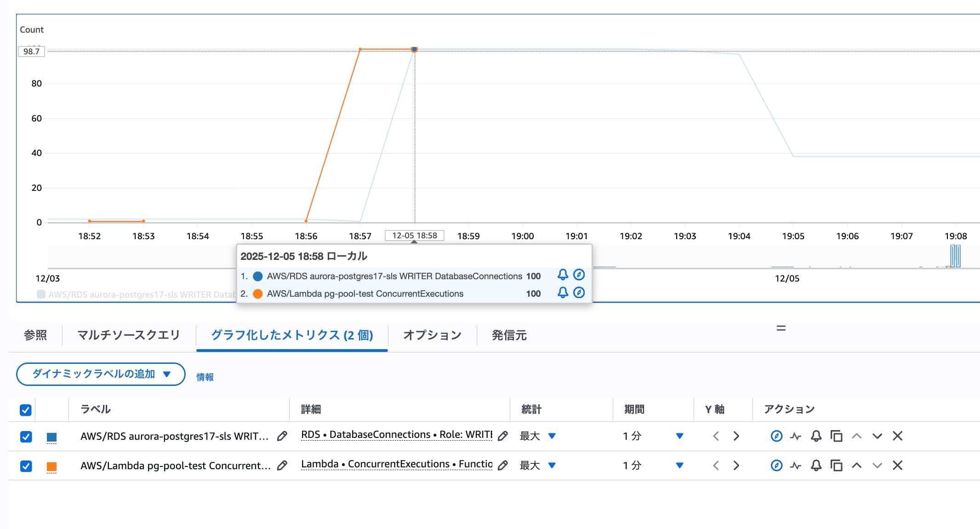Duplicate the Lambda ConcurrentExecutions metric row
The image size is (980, 529).
coord(836,465)
